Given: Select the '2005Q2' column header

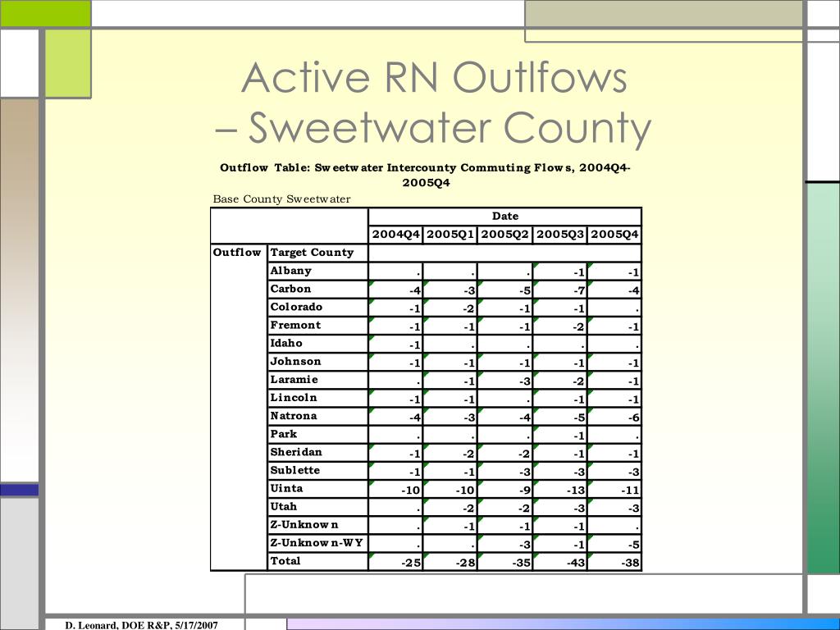Looking at the screenshot, I should coord(505,234).
